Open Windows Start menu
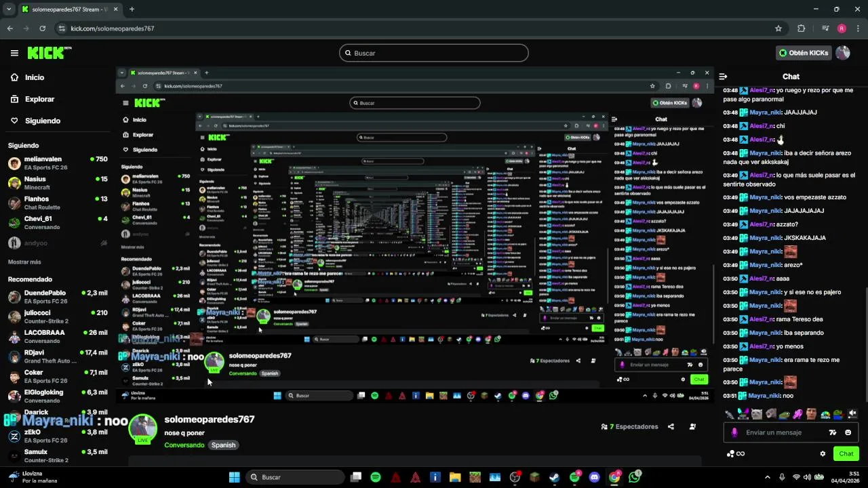 [x=235, y=477]
